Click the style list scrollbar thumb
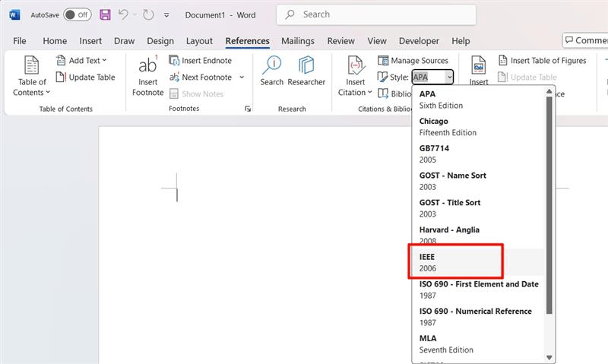Screen dimensions: 608x364 549,205
